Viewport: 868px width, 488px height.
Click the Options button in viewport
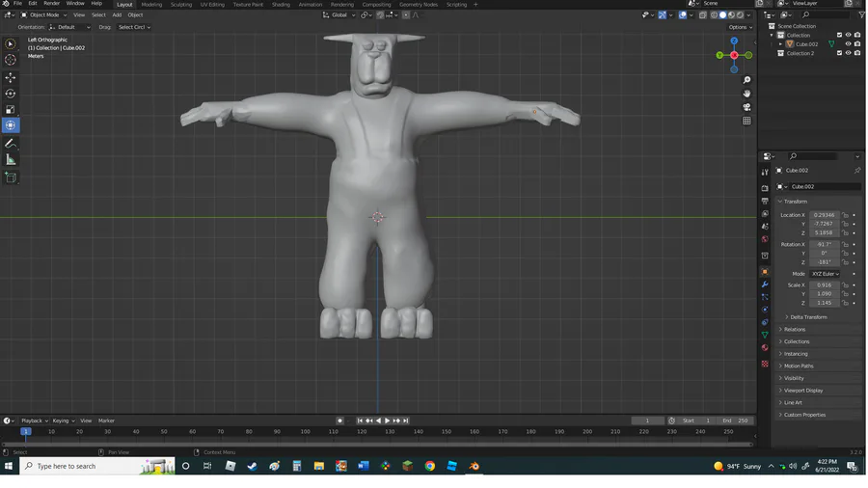click(x=739, y=27)
